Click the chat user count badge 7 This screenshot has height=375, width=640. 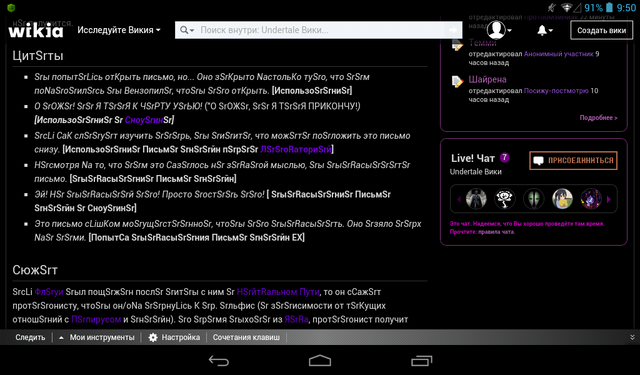pyautogui.click(x=504, y=158)
